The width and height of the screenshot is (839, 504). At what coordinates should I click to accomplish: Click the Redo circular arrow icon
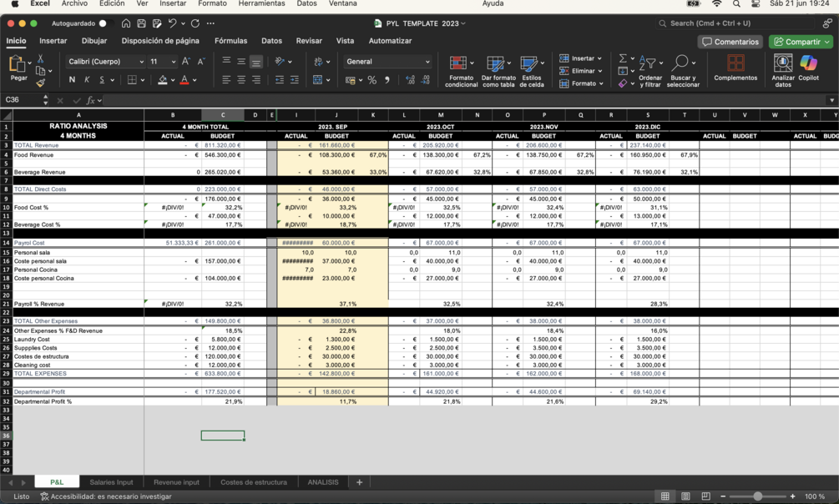point(195,23)
